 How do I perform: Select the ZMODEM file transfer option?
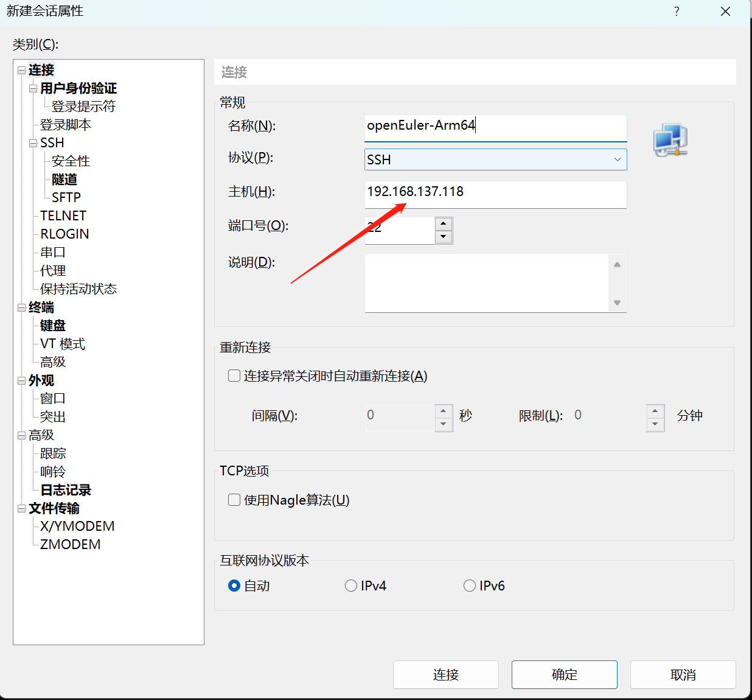tap(69, 544)
